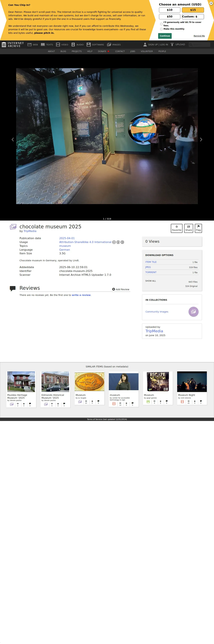Open Attribution-ShareAlike 4.0 International license link
This screenshot has height=644, width=214.
point(85,242)
